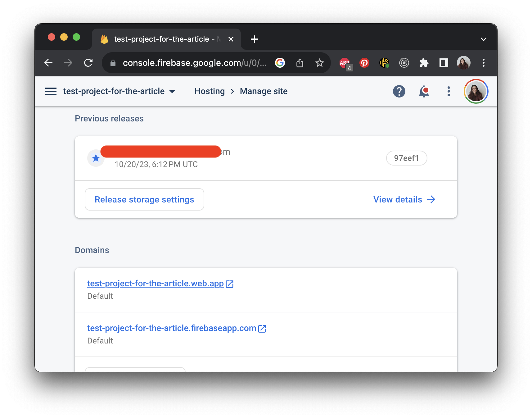Reload the Firebase console page
Image resolution: width=532 pixels, height=418 pixels.
coord(88,63)
